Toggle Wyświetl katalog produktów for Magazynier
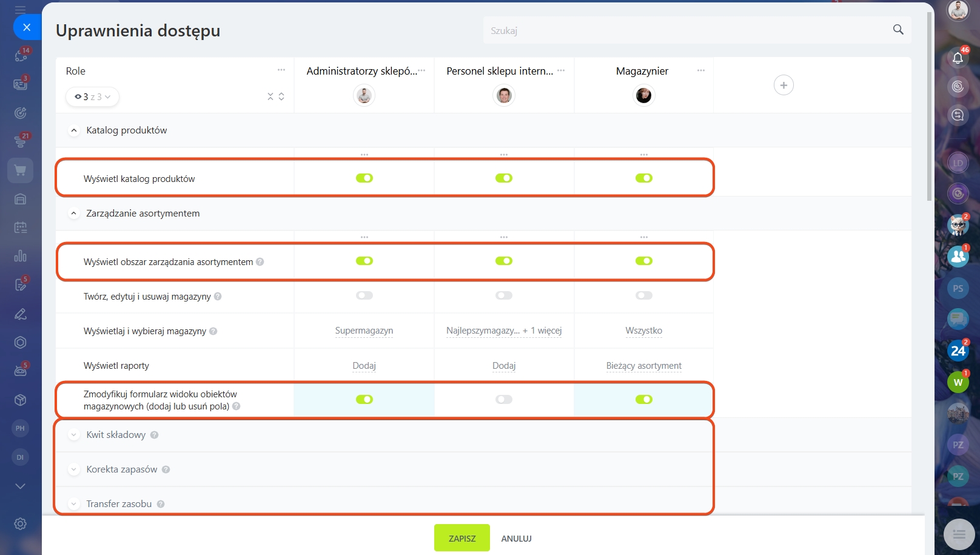The width and height of the screenshot is (980, 555). [x=644, y=178]
